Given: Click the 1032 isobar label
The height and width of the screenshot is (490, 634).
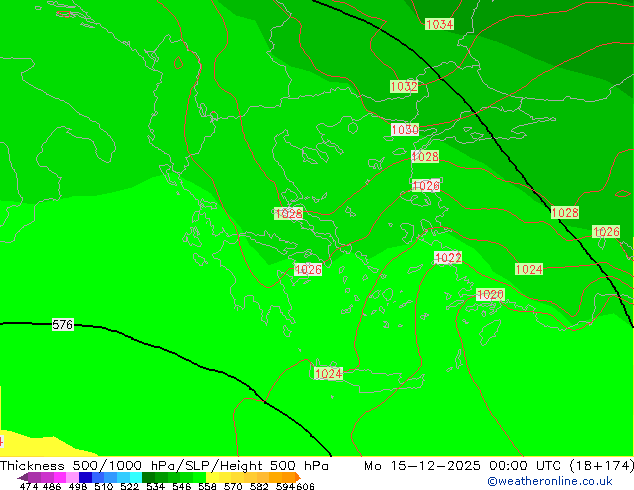Looking at the screenshot, I should pyautogui.click(x=404, y=86).
